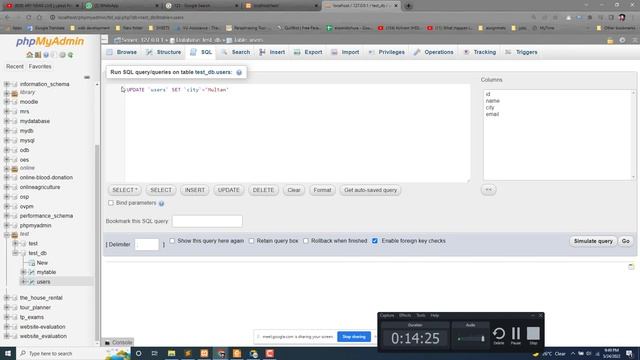The image size is (640, 360).
Task: Click the Go button
Action: coord(626,241)
